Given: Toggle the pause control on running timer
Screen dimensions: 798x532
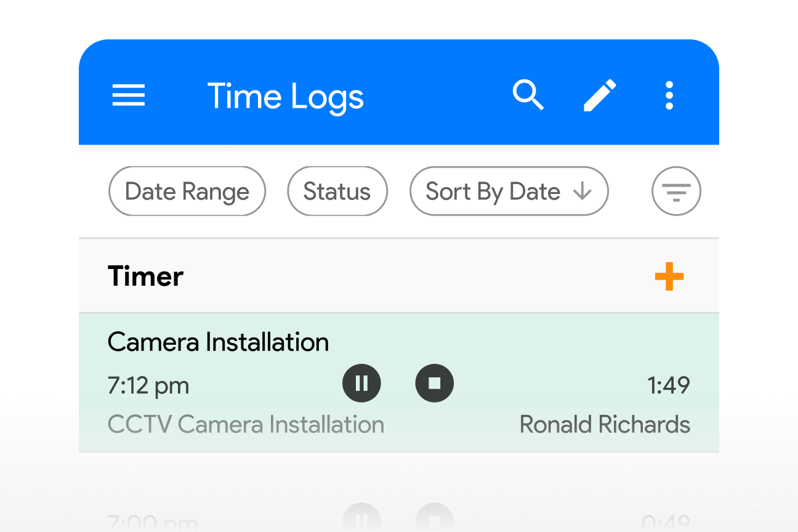Looking at the screenshot, I should (361, 383).
